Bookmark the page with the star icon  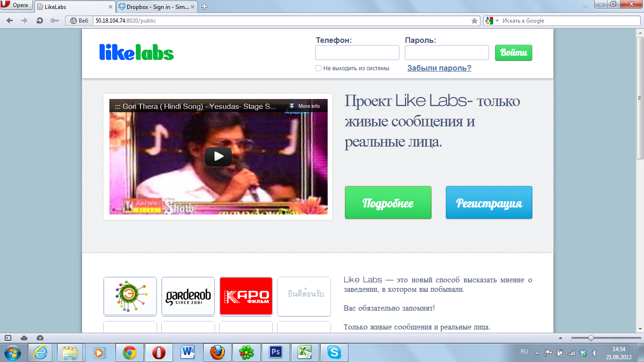[474, 21]
